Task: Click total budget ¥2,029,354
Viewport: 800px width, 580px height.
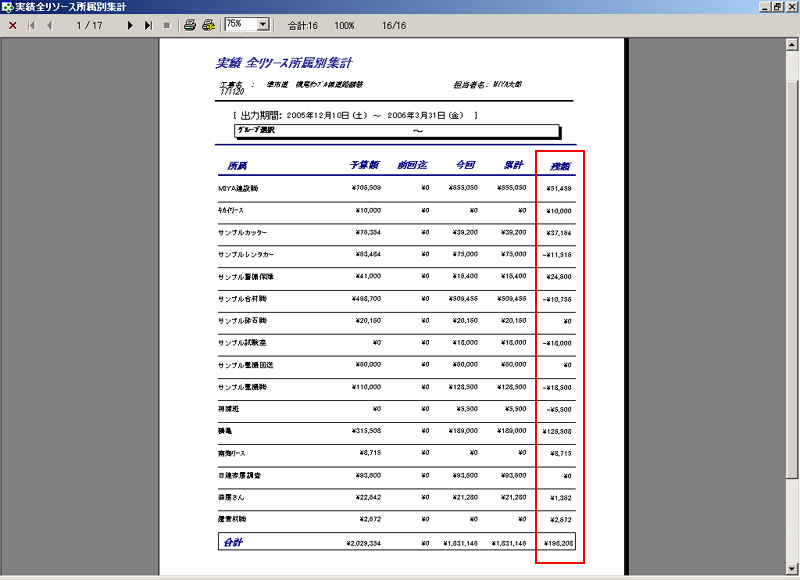Action: click(x=363, y=543)
